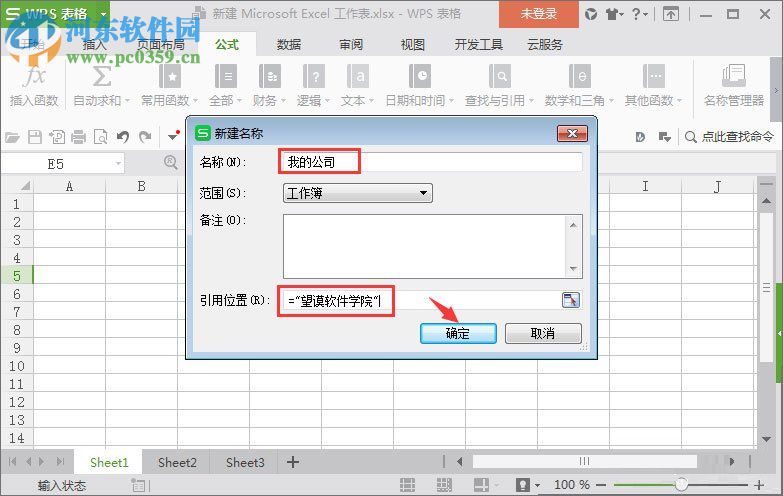
Task: Expand the 常用函数 dropdown arrow
Action: click(195, 101)
